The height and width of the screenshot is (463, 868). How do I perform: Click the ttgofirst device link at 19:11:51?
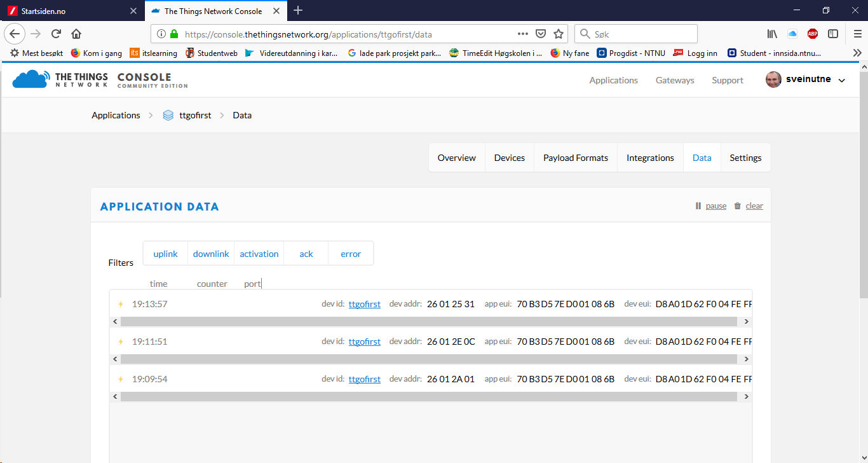click(x=364, y=342)
